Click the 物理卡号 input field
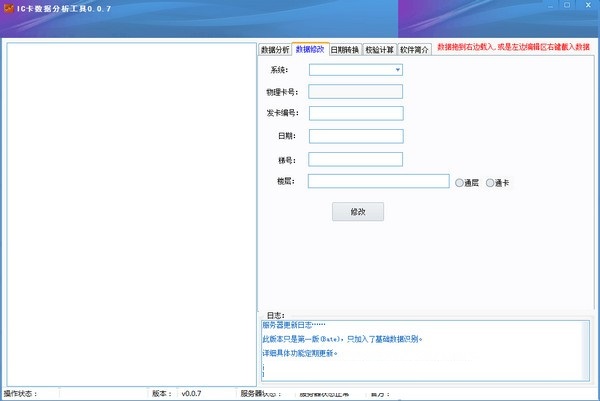The image size is (600, 401). click(355, 92)
